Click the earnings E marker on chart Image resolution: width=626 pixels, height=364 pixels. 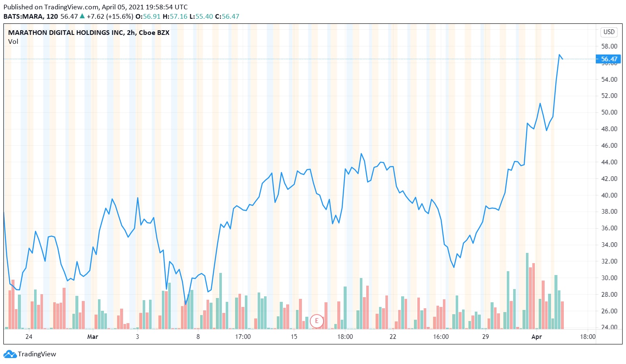316,321
